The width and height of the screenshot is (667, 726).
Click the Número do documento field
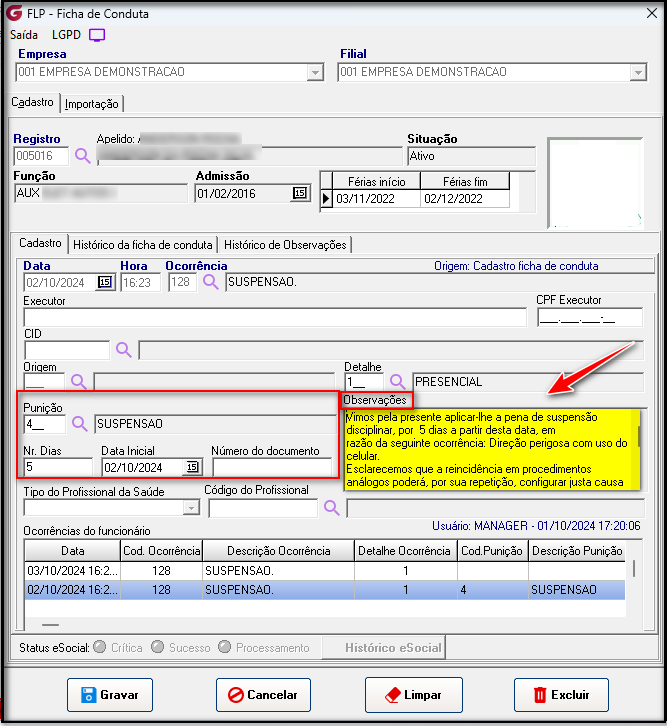[x=272, y=467]
